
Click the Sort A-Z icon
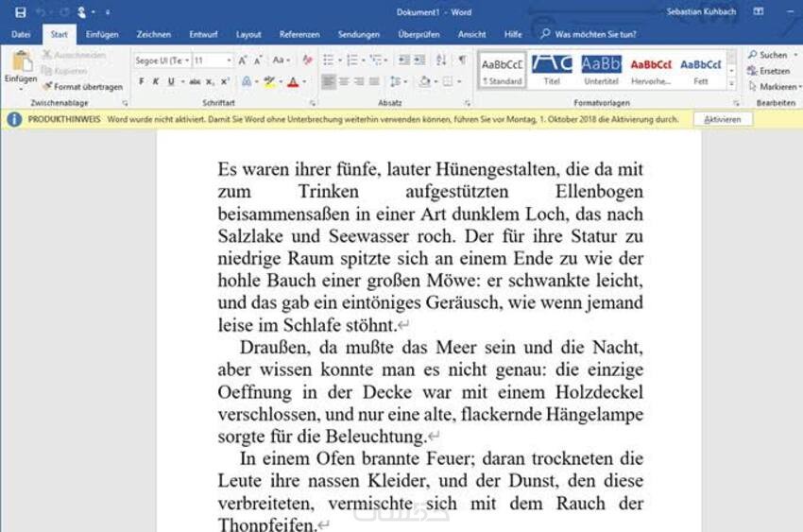[441, 60]
